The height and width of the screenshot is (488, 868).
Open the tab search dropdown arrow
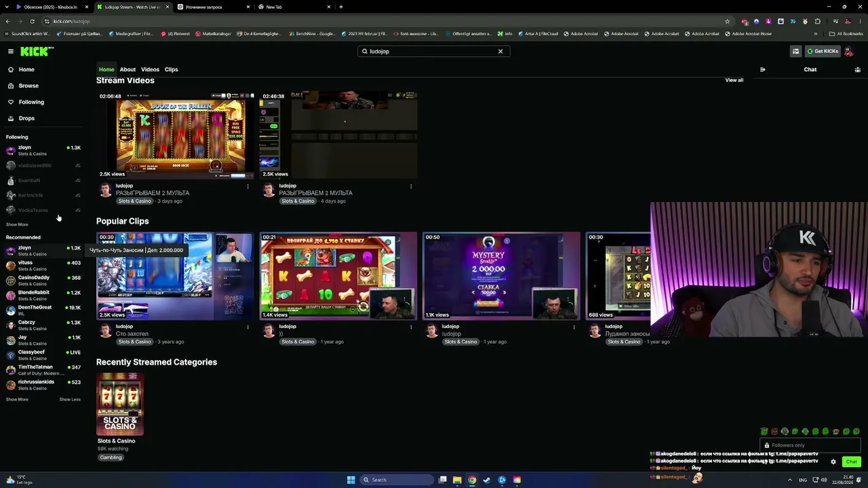click(x=7, y=7)
